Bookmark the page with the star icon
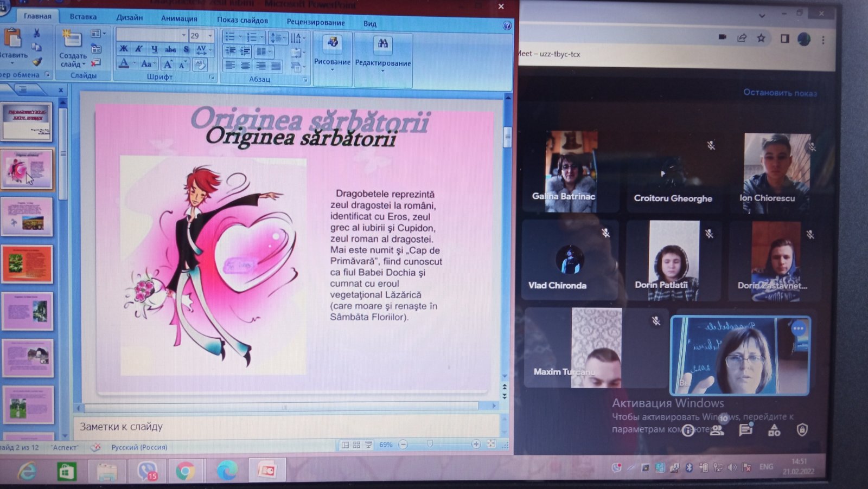The image size is (868, 489). pos(761,38)
